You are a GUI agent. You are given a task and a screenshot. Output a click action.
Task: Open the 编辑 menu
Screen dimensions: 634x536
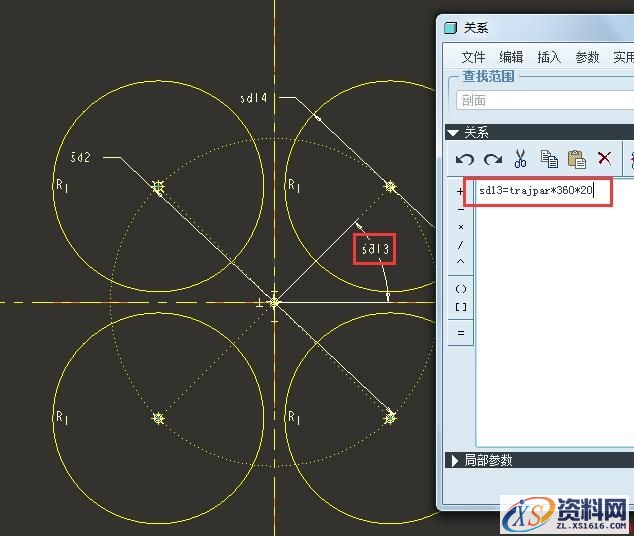point(511,57)
